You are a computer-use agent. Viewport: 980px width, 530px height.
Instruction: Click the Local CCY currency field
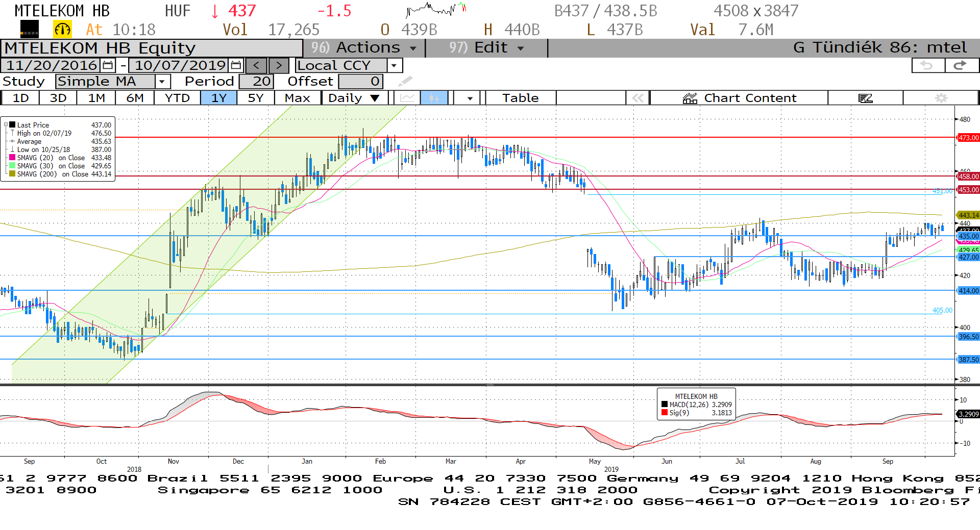pos(341,65)
